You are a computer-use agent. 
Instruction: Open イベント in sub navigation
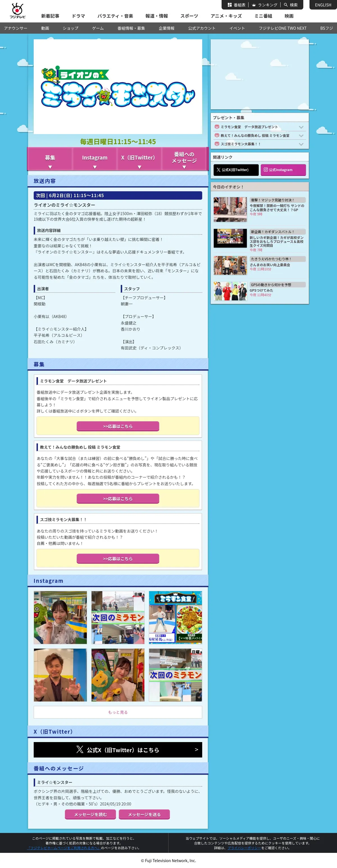[x=237, y=28]
